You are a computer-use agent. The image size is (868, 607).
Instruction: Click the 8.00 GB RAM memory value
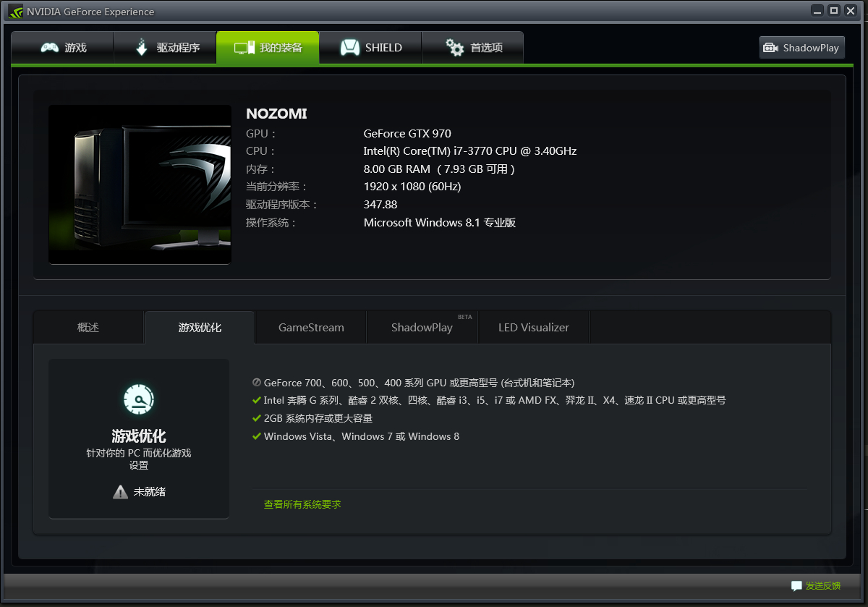coord(439,169)
